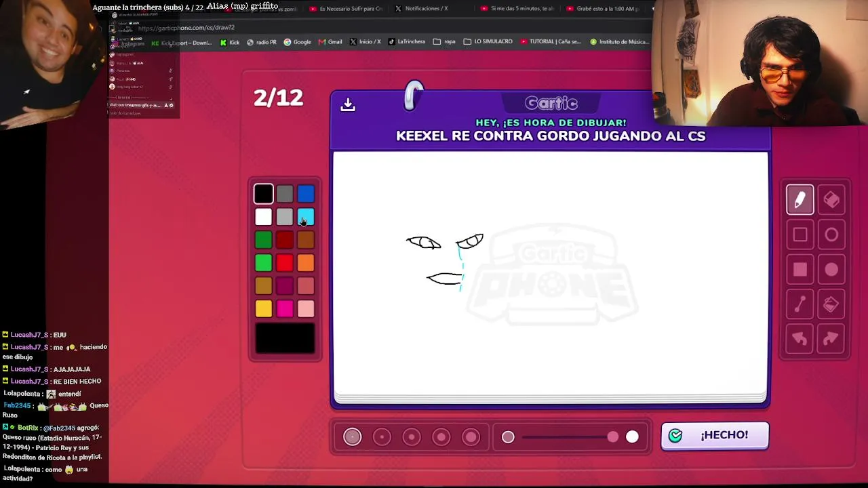This screenshot has width=868, height=488.
Task: Open the radio PR bookmark
Action: tap(262, 42)
